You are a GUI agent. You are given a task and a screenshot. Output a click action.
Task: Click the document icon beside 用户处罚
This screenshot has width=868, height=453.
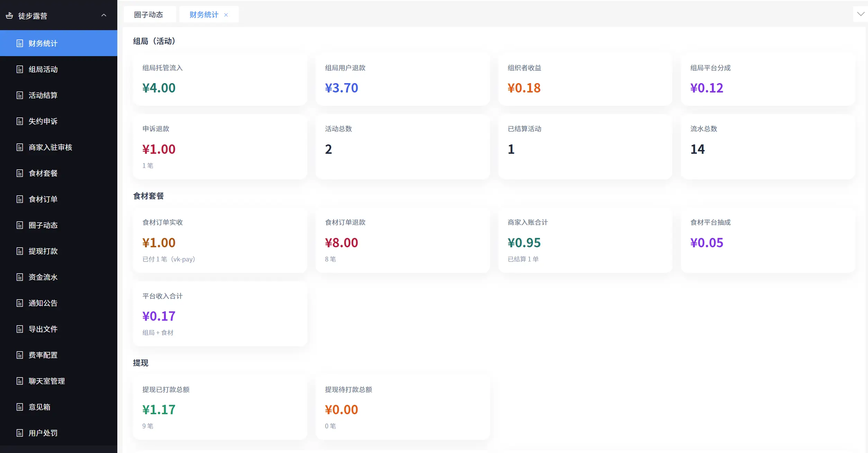click(x=20, y=433)
